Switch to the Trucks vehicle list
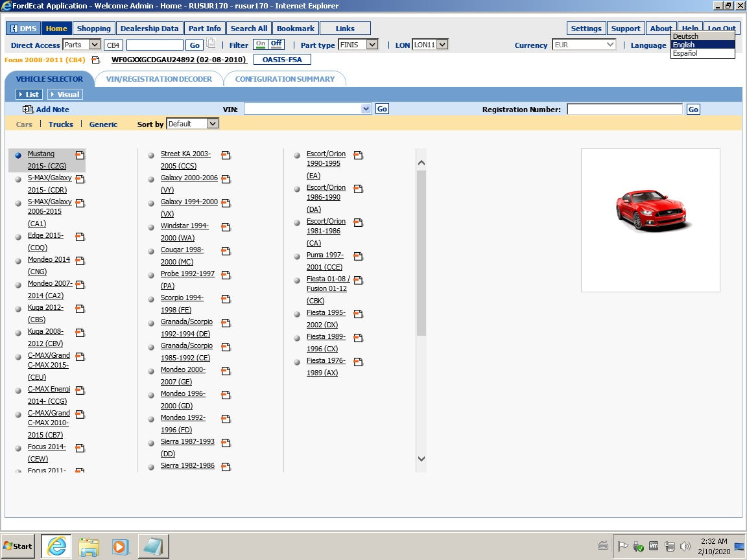The width and height of the screenshot is (747, 560). pyautogui.click(x=60, y=124)
